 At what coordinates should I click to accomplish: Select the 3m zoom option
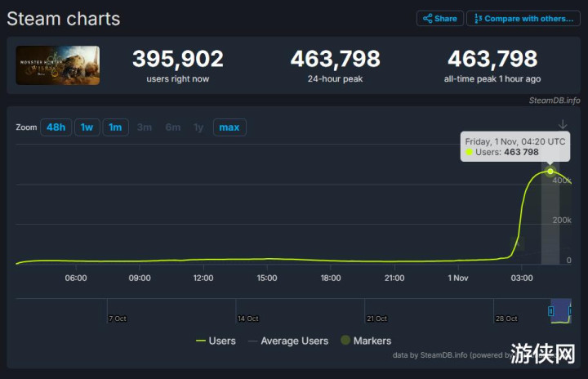(145, 127)
